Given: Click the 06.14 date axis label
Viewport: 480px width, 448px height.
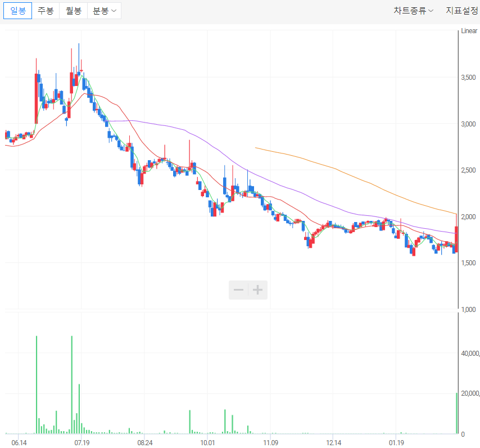Looking at the screenshot, I should click(19, 443).
